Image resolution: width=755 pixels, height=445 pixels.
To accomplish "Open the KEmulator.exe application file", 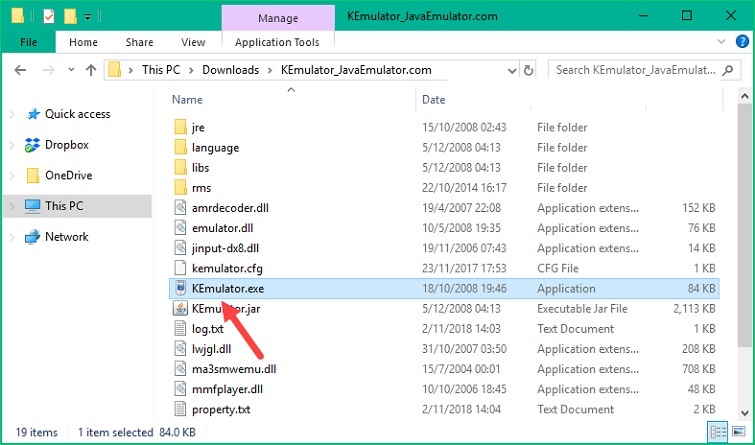I will (227, 288).
